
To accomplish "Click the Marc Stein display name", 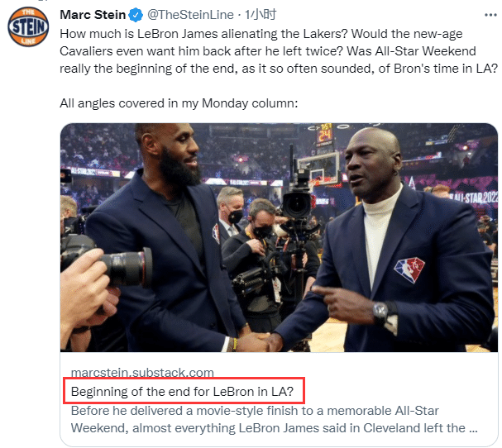I will [x=92, y=15].
